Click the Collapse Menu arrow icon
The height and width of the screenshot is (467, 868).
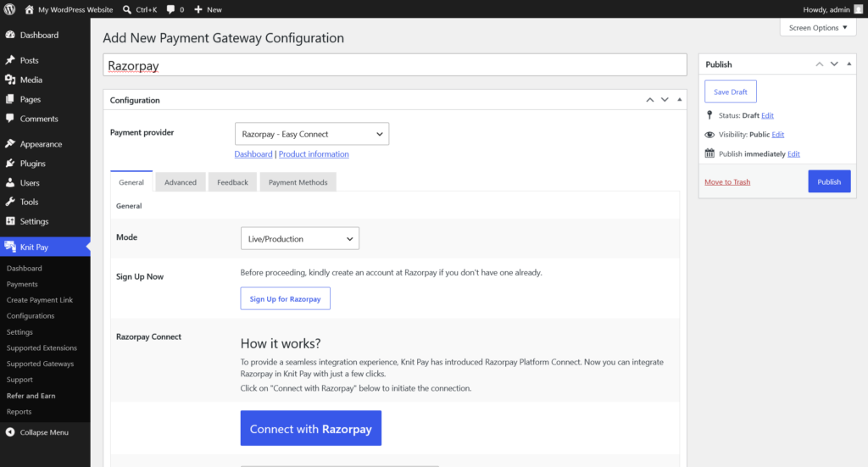click(x=10, y=432)
